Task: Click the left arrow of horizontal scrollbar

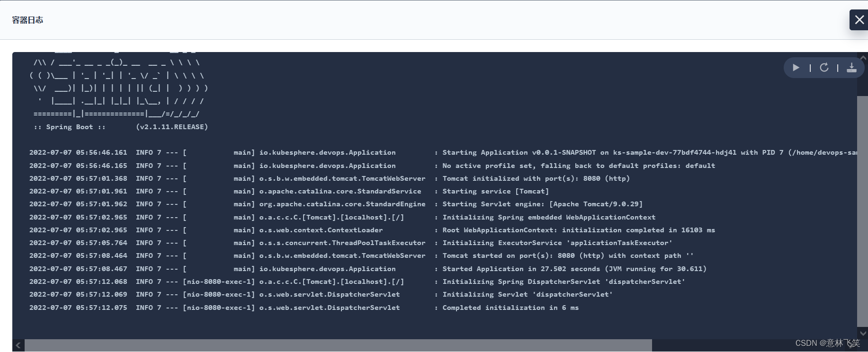Action: (x=18, y=345)
